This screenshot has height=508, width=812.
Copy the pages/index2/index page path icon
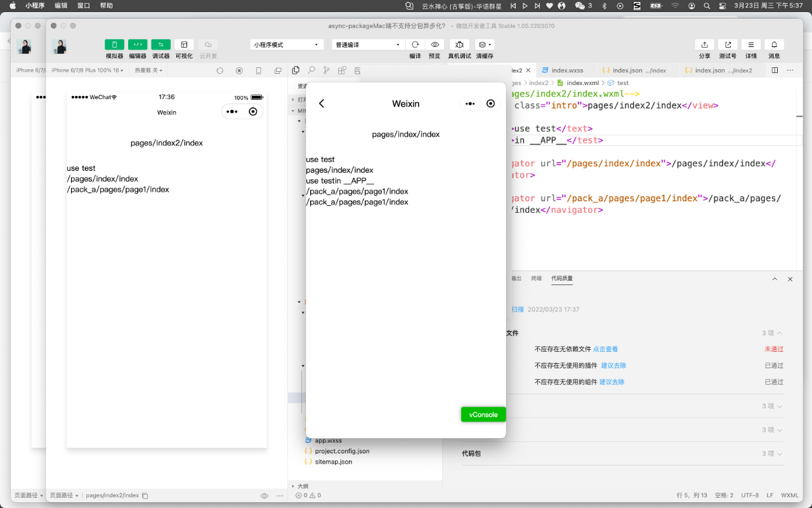145,495
